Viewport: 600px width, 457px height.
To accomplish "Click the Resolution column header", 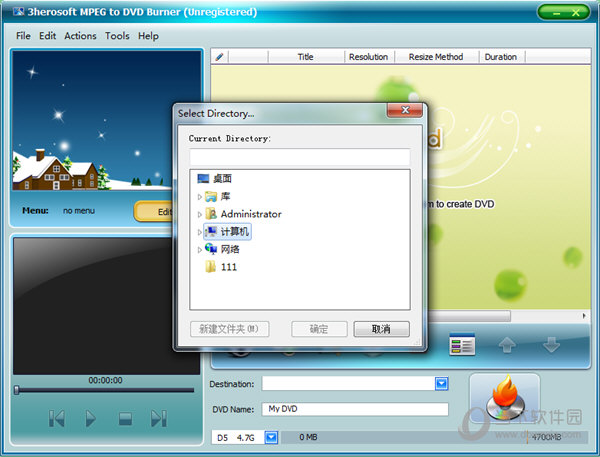I will point(368,57).
